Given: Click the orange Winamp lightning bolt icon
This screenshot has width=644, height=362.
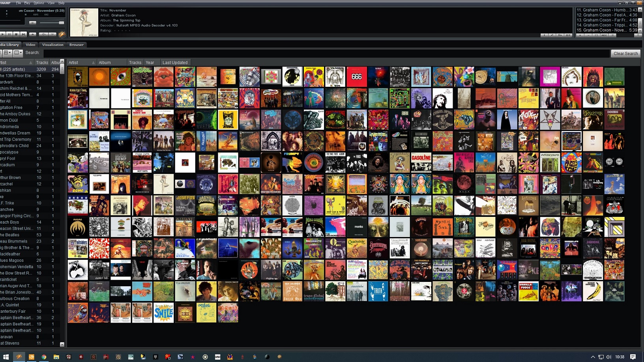Looking at the screenshot, I should tap(62, 34).
